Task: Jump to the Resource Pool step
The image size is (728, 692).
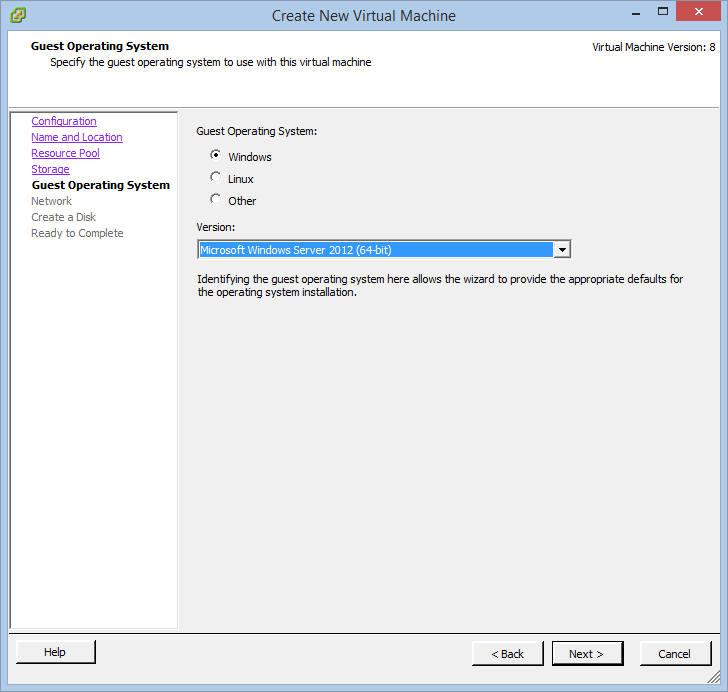Action: pyautogui.click(x=65, y=153)
